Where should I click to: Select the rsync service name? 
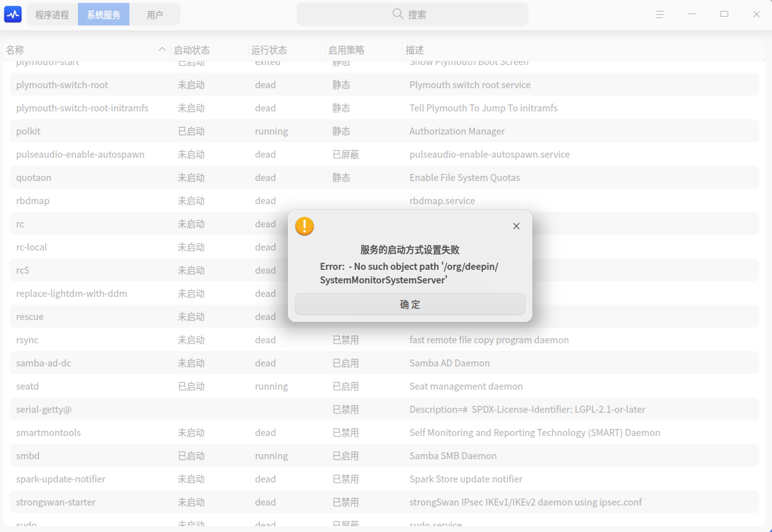coord(27,340)
